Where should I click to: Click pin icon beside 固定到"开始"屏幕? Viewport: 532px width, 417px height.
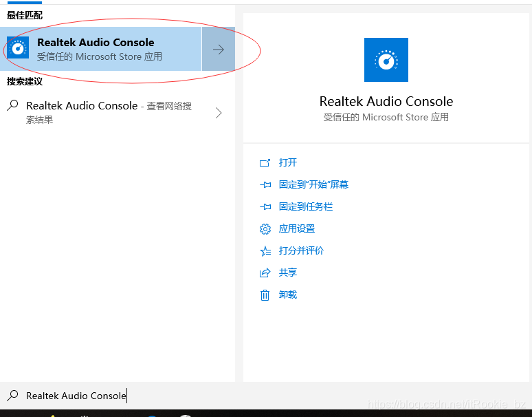265,185
